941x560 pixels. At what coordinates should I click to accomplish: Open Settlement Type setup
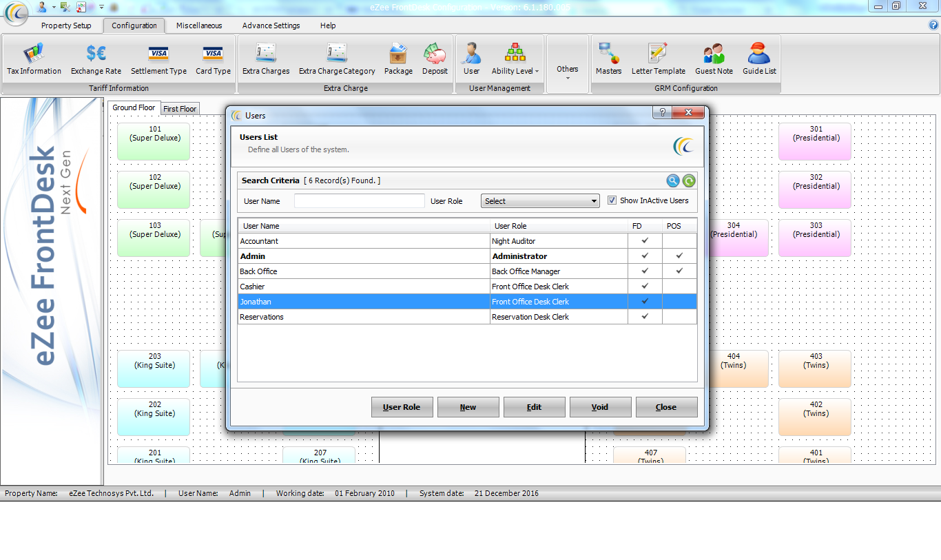[x=158, y=59]
